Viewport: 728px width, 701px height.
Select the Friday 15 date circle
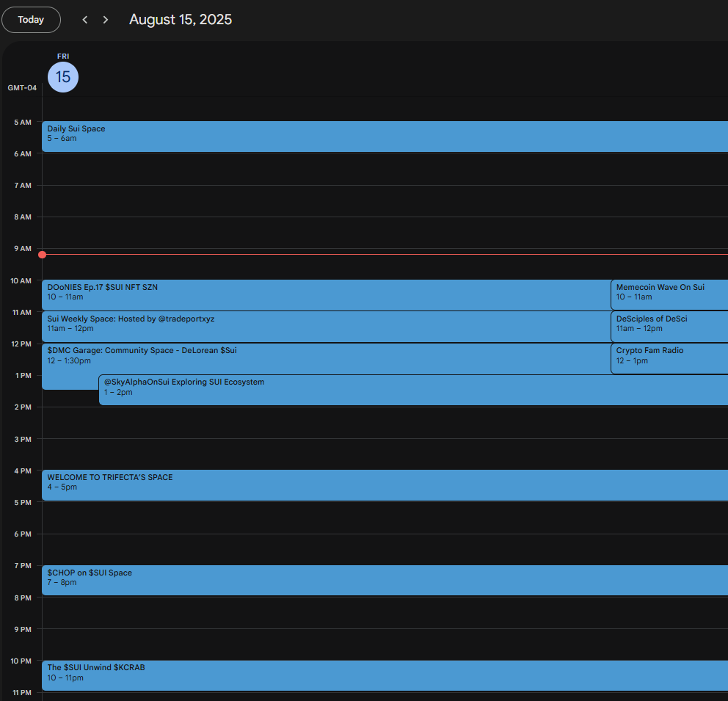(63, 77)
